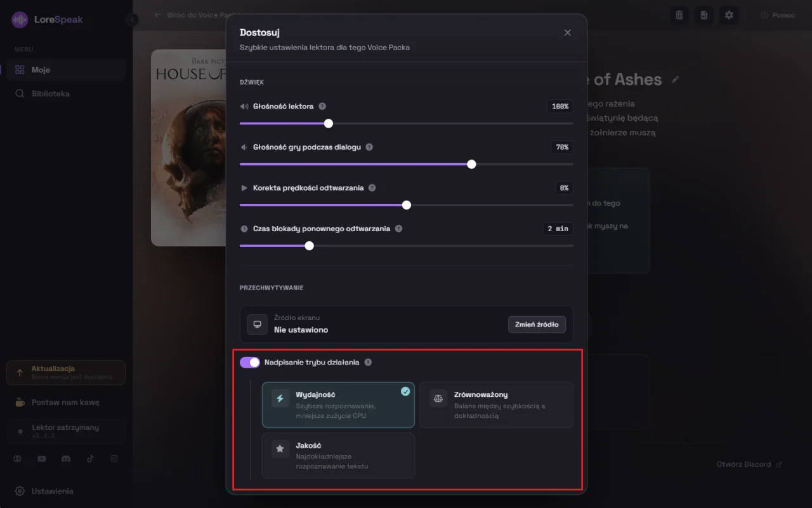The width and height of the screenshot is (812, 508).
Task: Collapse sidebar with chevron button
Action: coord(132,20)
